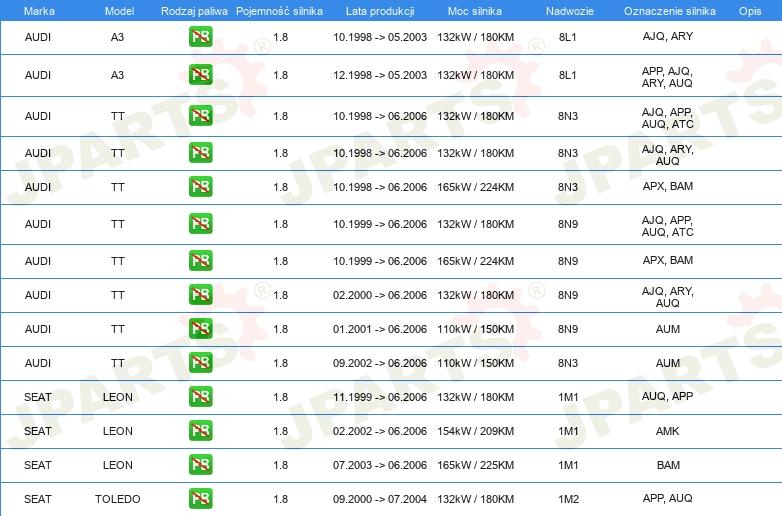Click the 154kW / 209KM power cell
Image resolution: width=782 pixels, height=516 pixels.
pyautogui.click(x=475, y=431)
